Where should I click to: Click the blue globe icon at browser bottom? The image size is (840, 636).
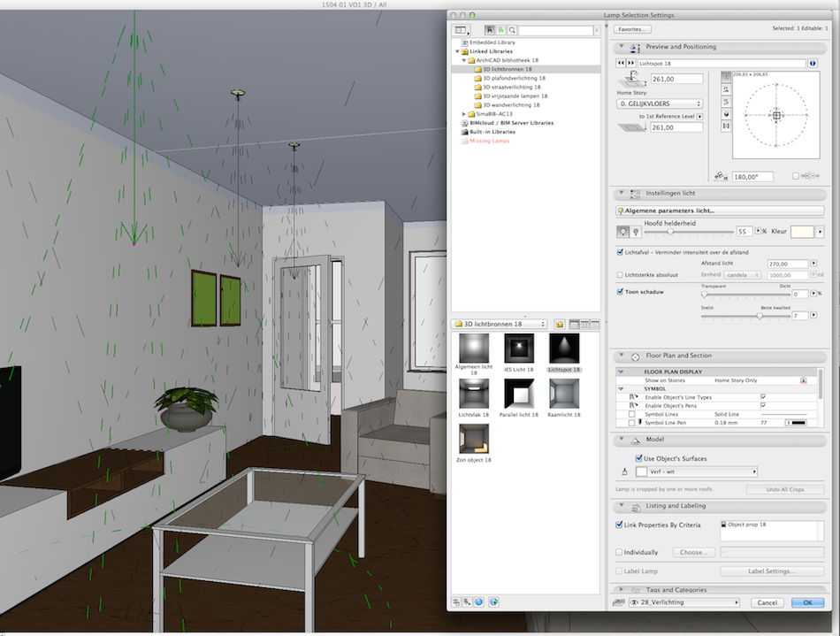coord(479,602)
